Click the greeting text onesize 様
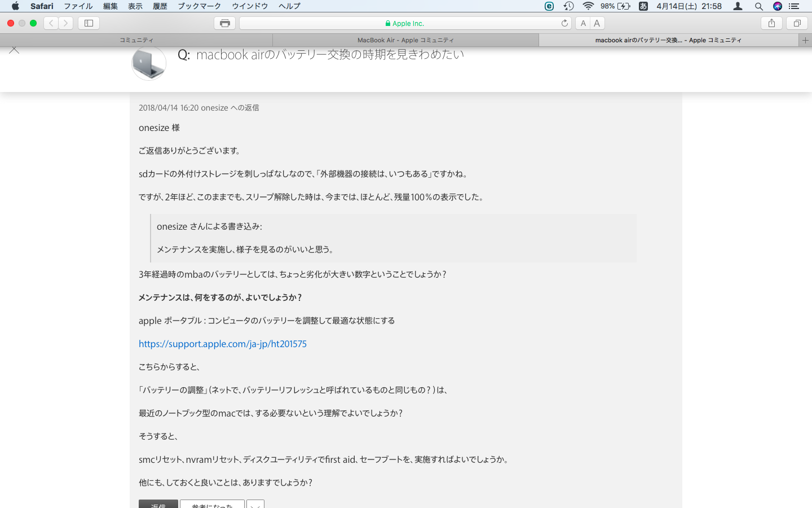The image size is (812, 508). pos(159,128)
